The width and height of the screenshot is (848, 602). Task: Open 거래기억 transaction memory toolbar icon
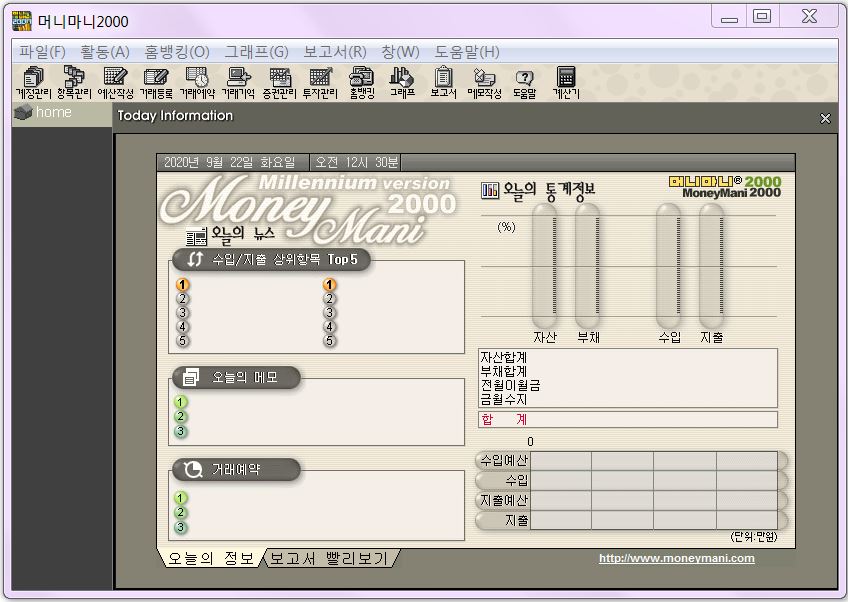(238, 83)
